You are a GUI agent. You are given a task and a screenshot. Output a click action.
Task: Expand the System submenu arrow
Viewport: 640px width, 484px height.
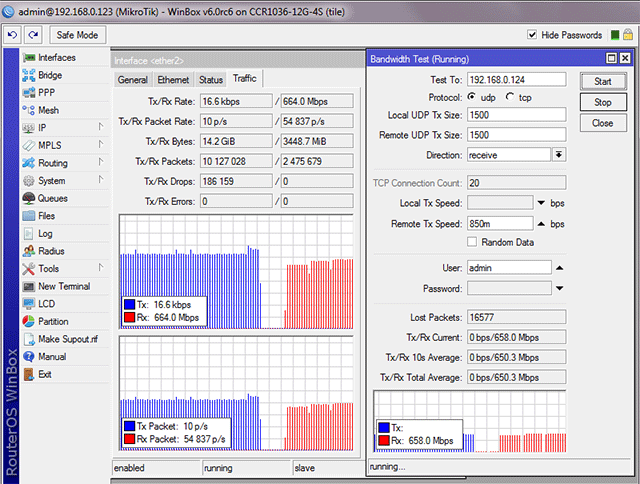(100, 180)
